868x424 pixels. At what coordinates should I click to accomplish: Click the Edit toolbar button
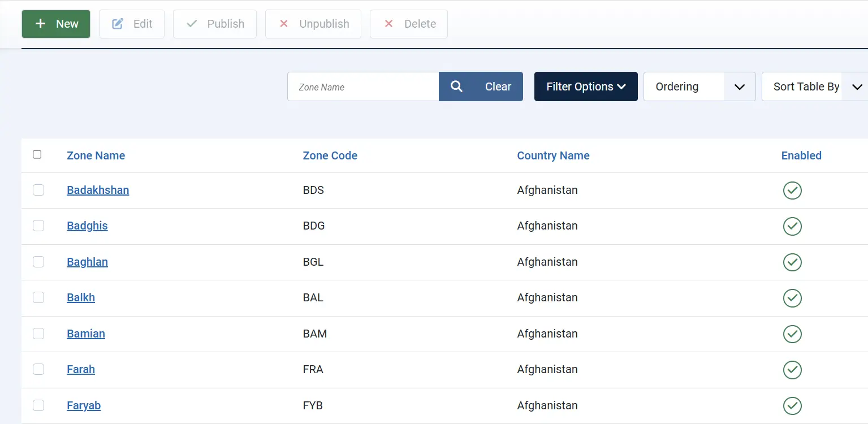pos(132,24)
